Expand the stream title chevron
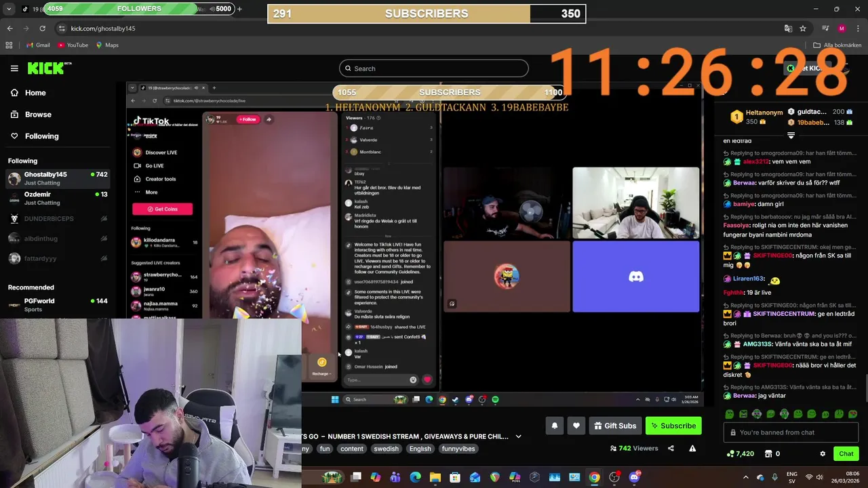868x488 pixels. click(x=518, y=436)
